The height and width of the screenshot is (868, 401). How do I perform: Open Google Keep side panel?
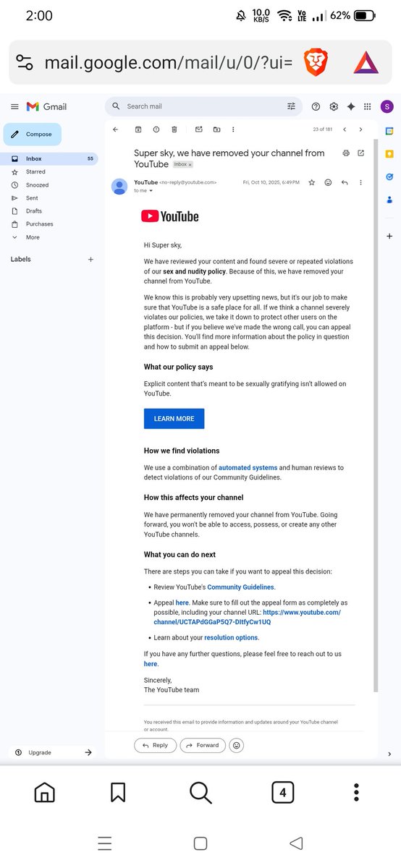389,153
